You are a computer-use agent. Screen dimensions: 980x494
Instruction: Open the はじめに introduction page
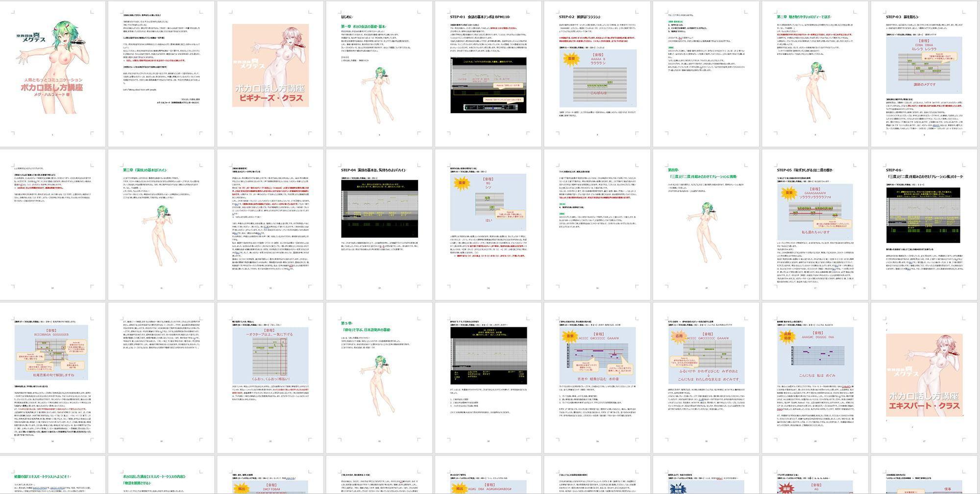(379, 74)
